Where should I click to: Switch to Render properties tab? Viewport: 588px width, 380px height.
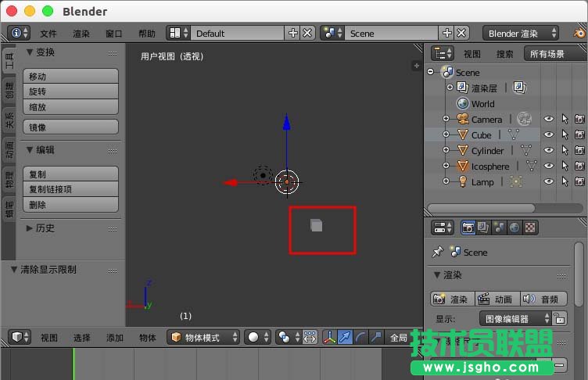[x=468, y=228]
